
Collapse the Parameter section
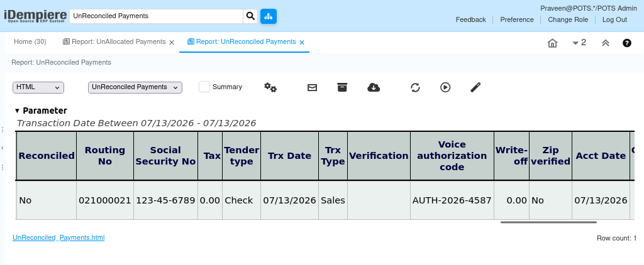[17, 111]
